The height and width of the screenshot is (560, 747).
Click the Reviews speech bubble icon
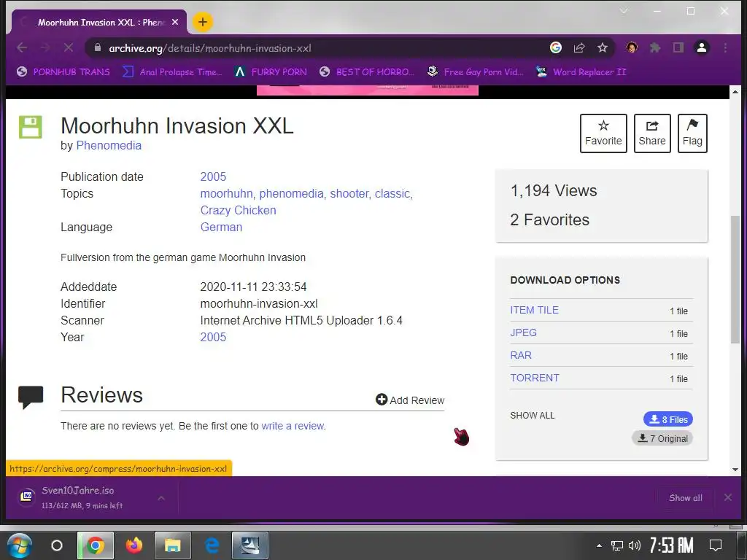(x=31, y=397)
